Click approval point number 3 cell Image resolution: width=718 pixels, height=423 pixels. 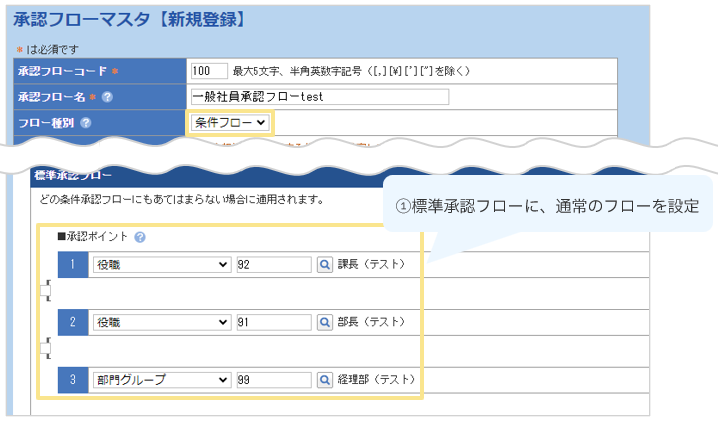pyautogui.click(x=72, y=380)
